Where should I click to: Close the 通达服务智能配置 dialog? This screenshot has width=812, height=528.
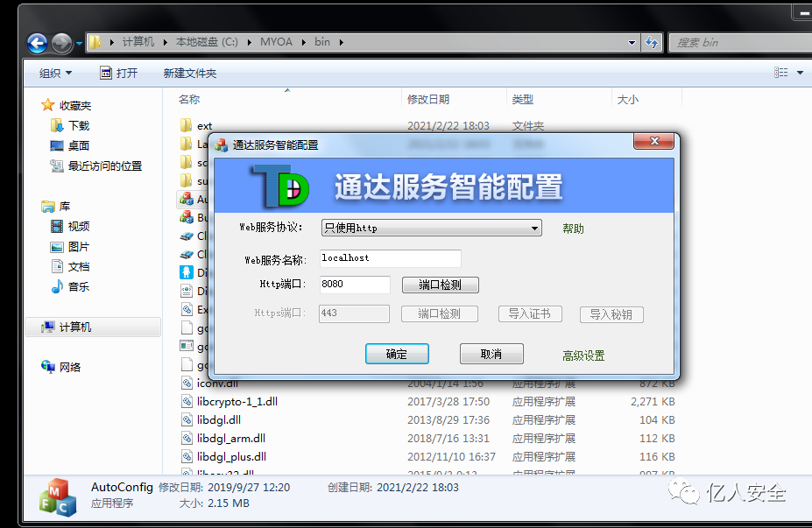pyautogui.click(x=654, y=141)
